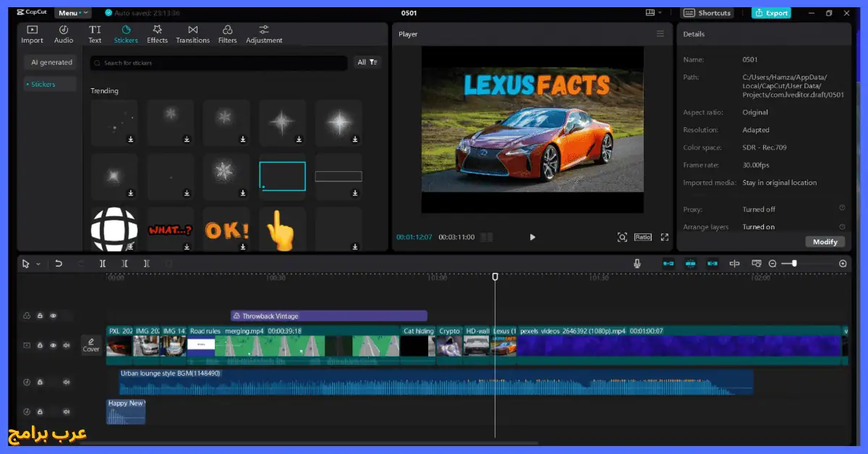This screenshot has height=454, width=868.
Task: Click the Cover button on timeline
Action: point(91,345)
